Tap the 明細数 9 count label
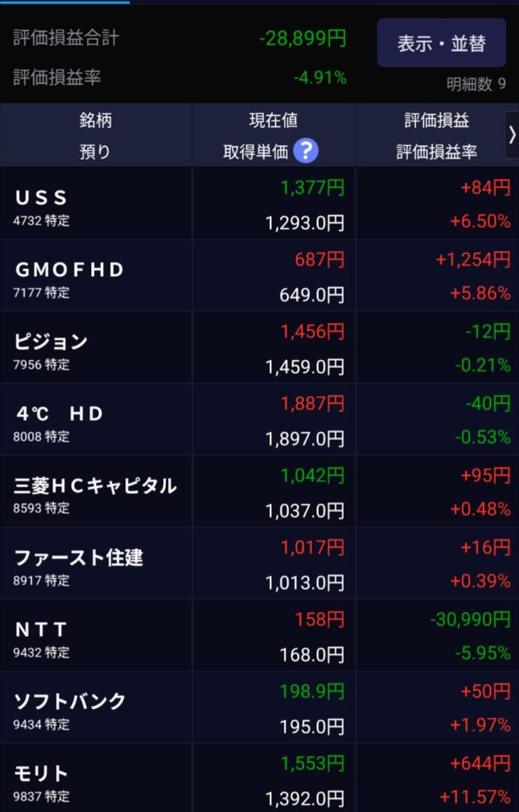This screenshot has width=519, height=812. tap(476, 84)
